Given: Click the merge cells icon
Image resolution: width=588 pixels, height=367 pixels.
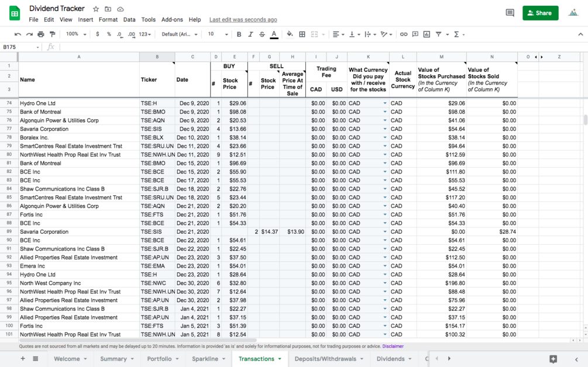Looking at the screenshot, I should pos(314,34).
